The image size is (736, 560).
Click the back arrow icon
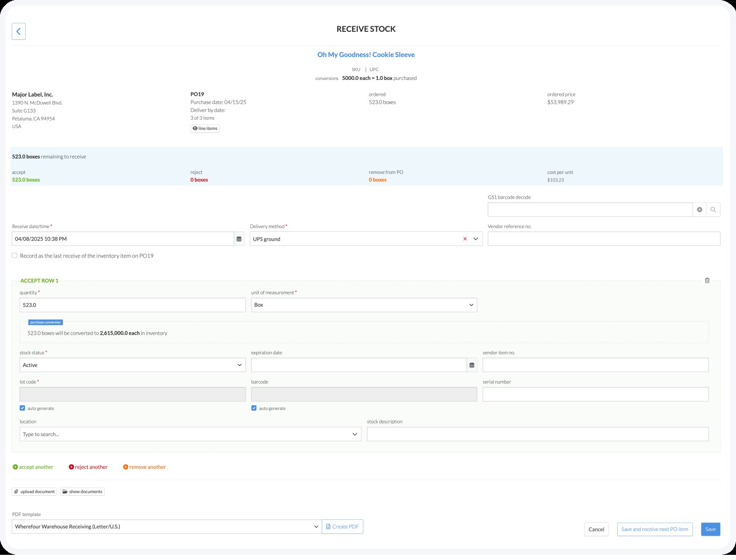(x=18, y=31)
